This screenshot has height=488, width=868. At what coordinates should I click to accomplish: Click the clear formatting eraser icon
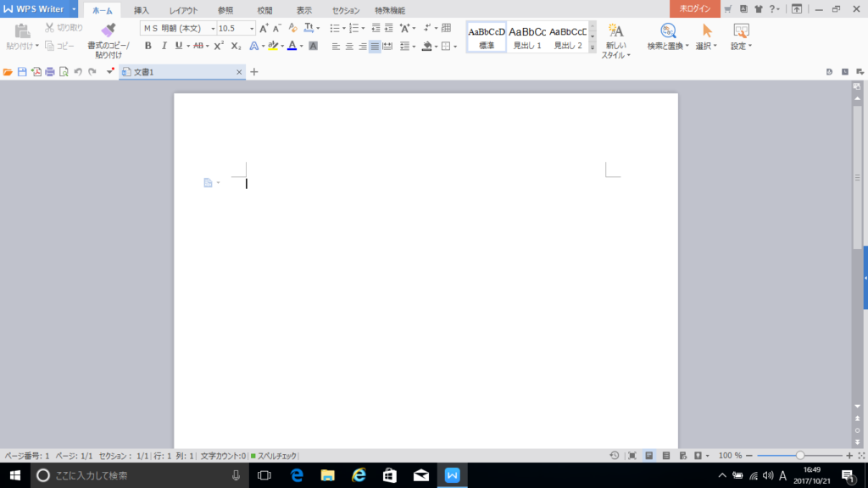292,29
